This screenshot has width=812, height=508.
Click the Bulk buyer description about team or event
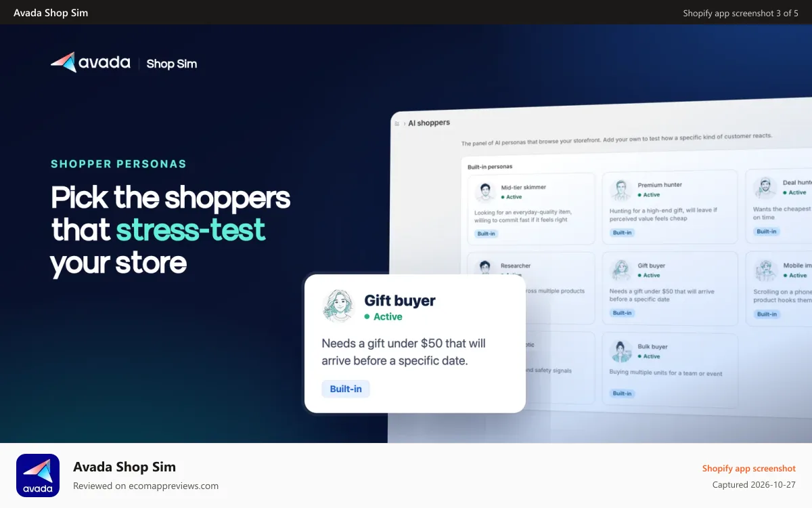666,373
